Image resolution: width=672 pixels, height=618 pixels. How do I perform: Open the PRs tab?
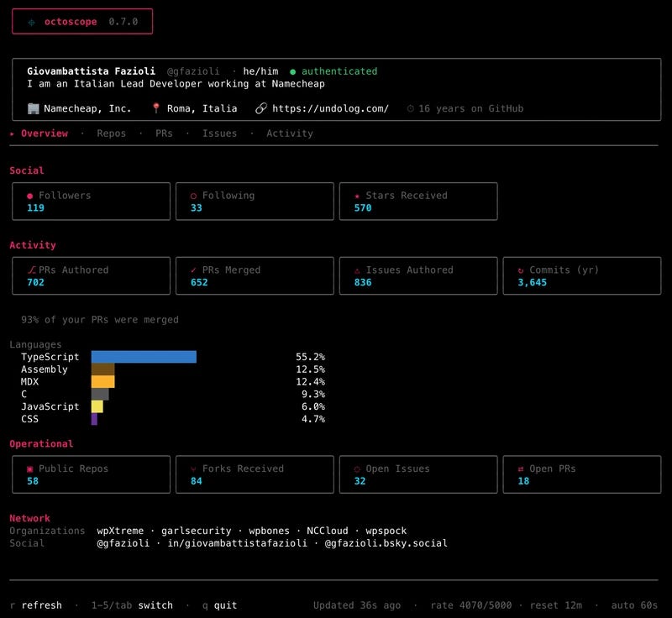point(164,134)
